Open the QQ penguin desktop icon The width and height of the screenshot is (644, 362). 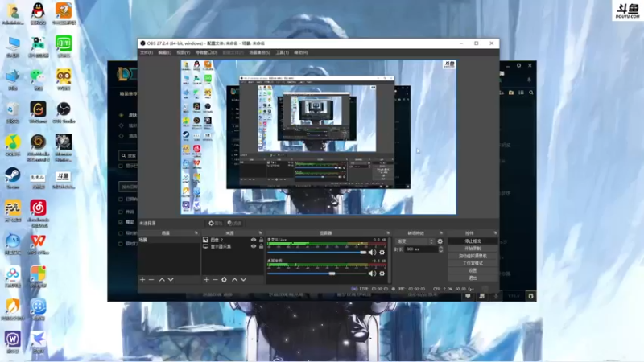[38, 14]
